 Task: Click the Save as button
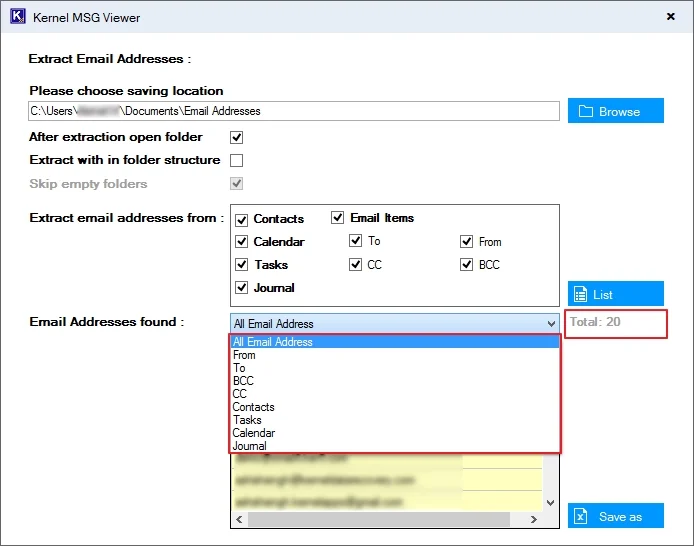coord(616,516)
